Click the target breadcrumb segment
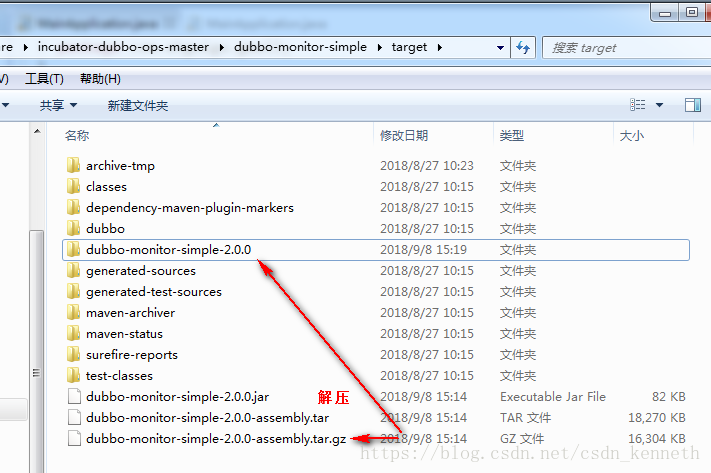 point(409,47)
